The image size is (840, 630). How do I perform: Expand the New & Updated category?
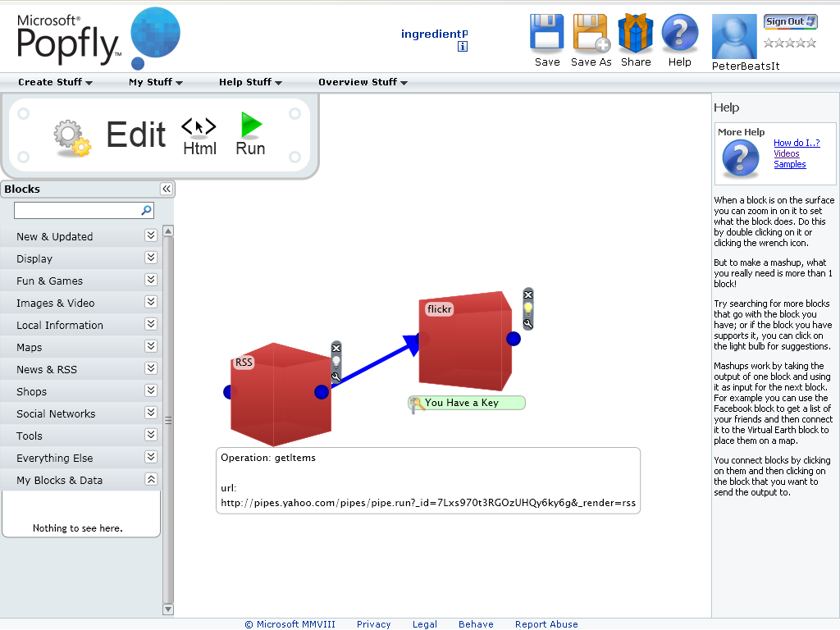coord(151,235)
